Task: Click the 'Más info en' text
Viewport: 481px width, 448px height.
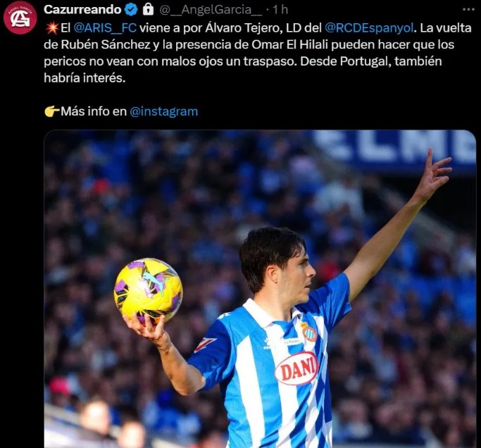Action: coord(94,111)
